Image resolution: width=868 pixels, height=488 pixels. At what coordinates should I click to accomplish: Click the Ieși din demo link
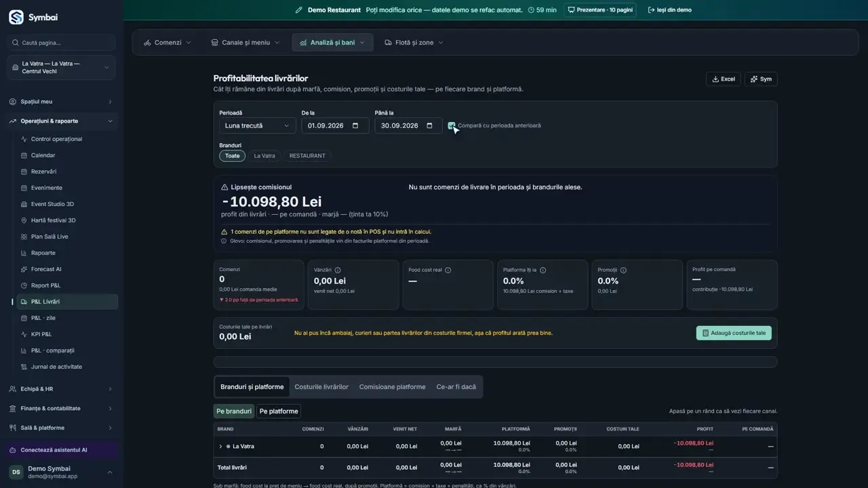point(670,10)
